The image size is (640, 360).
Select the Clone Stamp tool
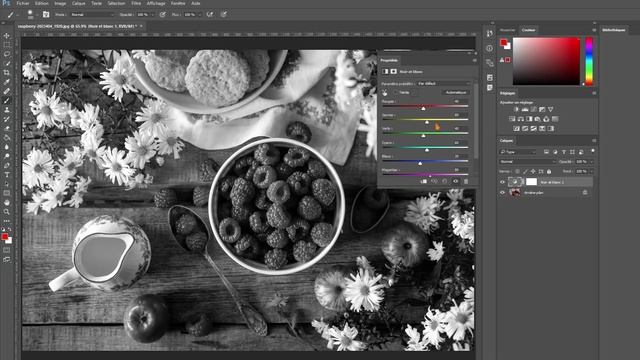click(7, 110)
